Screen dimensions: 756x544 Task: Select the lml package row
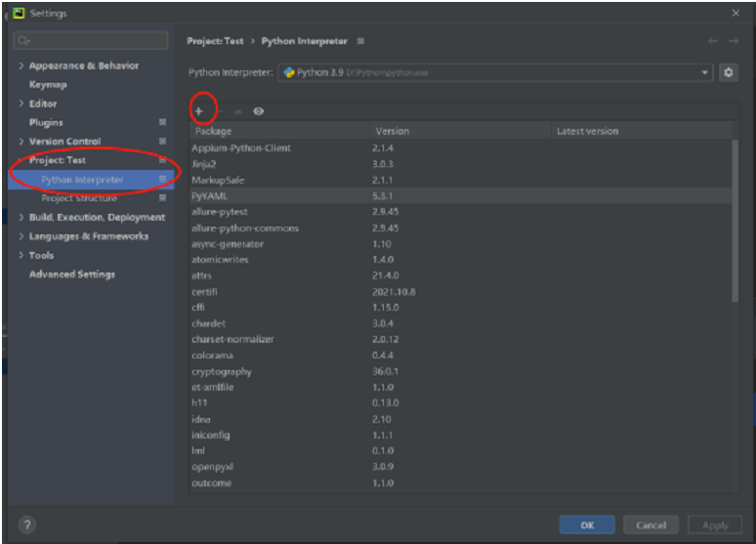pyautogui.click(x=460, y=450)
